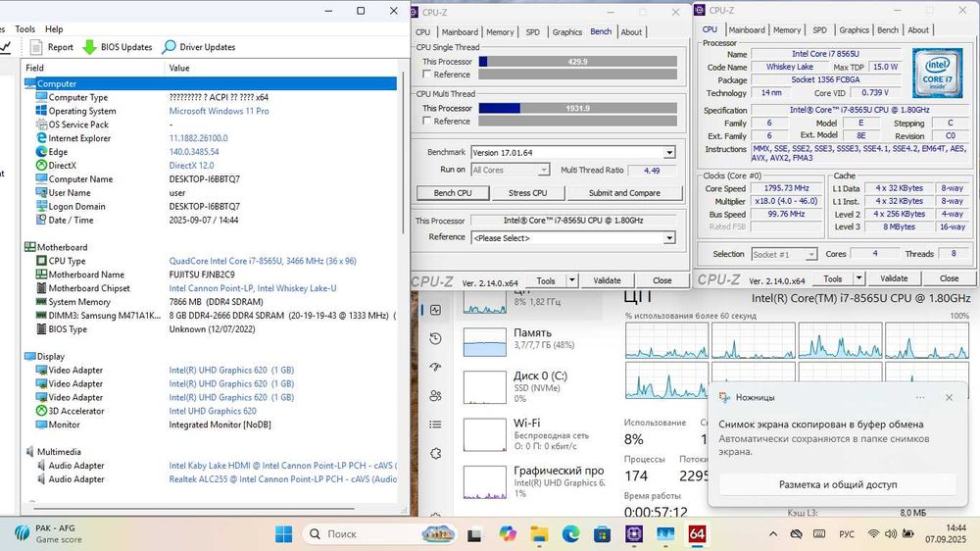Screen dimensions: 980x551
Task: Enable Reference checkbox under CPU Multi Thread
Action: [427, 121]
